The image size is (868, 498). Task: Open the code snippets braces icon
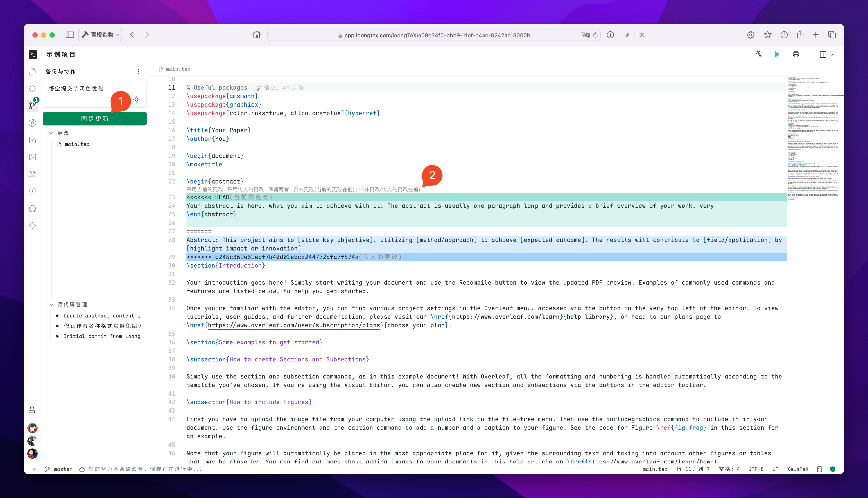[x=32, y=191]
